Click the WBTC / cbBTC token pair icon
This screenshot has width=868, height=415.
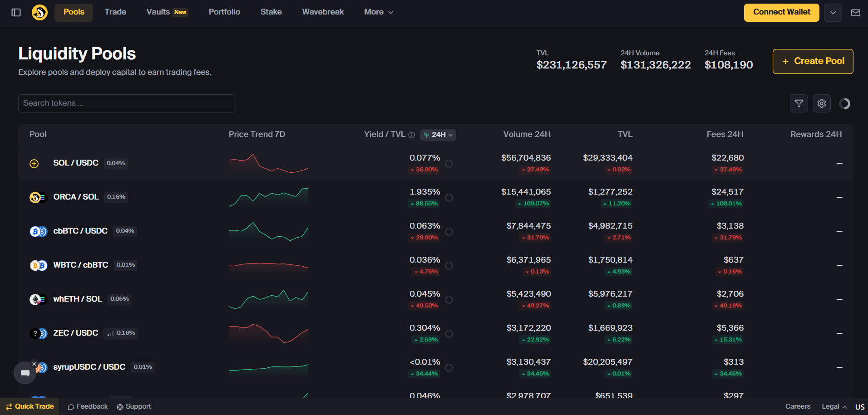(39, 265)
